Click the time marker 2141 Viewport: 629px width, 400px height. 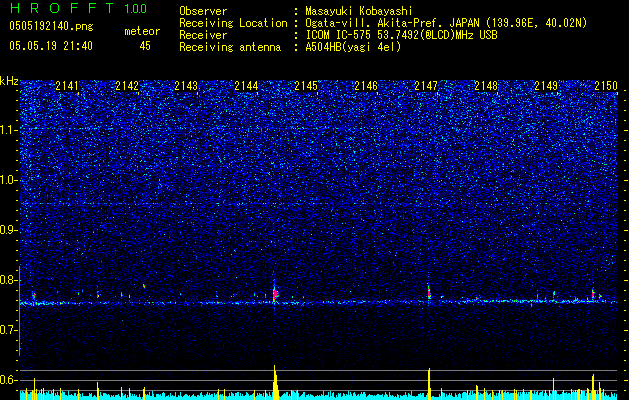[x=67, y=85]
